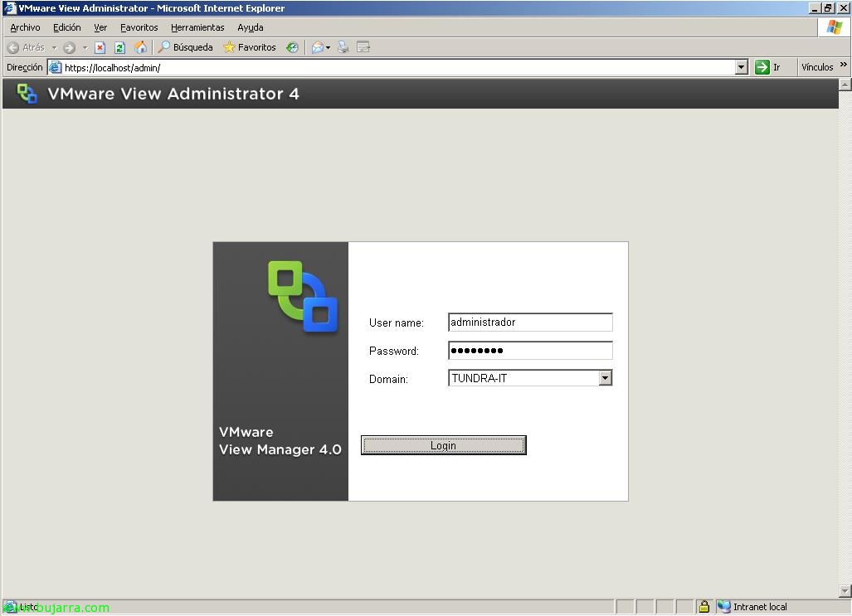Image resolution: width=852 pixels, height=616 pixels.
Task: Click the VMware View Administrator 4 heading
Action: point(173,94)
